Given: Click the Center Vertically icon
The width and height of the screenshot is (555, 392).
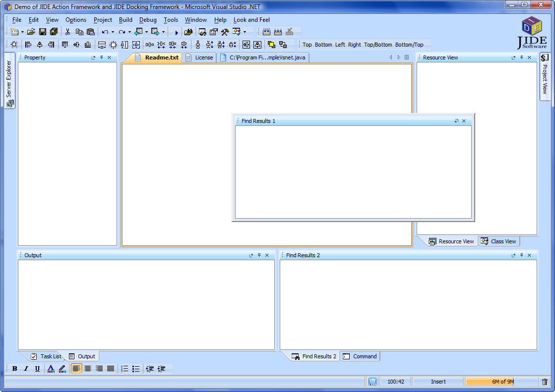Looking at the screenshot, I should pyautogui.click(x=258, y=45).
